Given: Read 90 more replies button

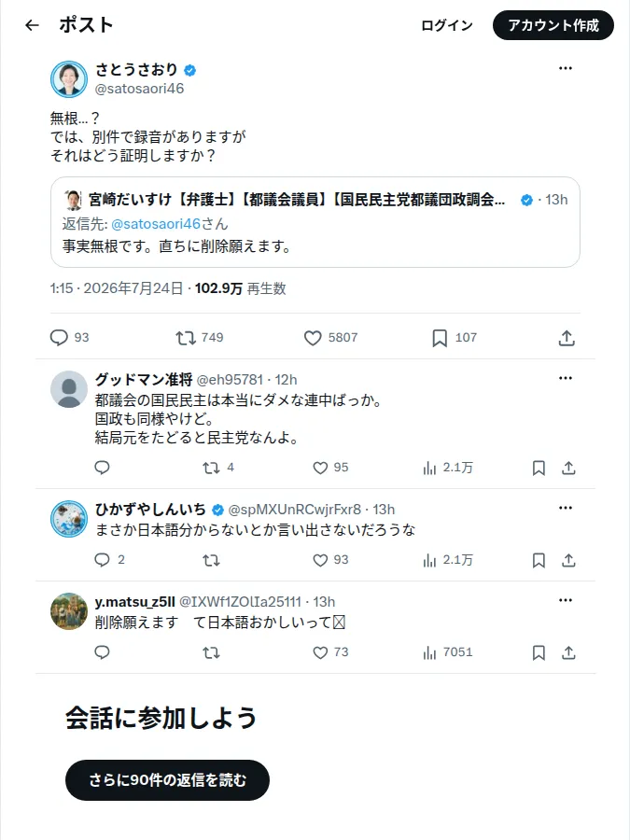Looking at the screenshot, I should pyautogui.click(x=167, y=780).
